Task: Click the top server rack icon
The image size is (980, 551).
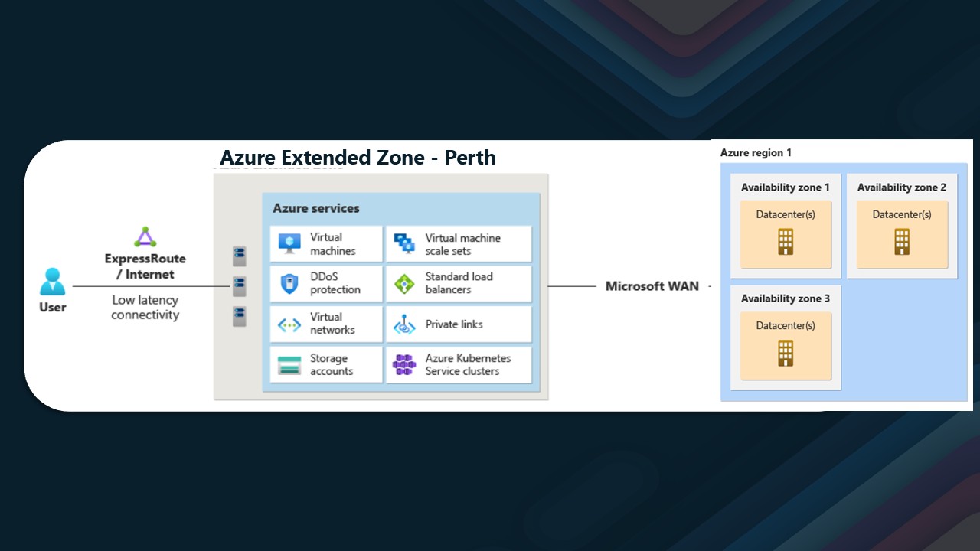Action: pos(240,256)
